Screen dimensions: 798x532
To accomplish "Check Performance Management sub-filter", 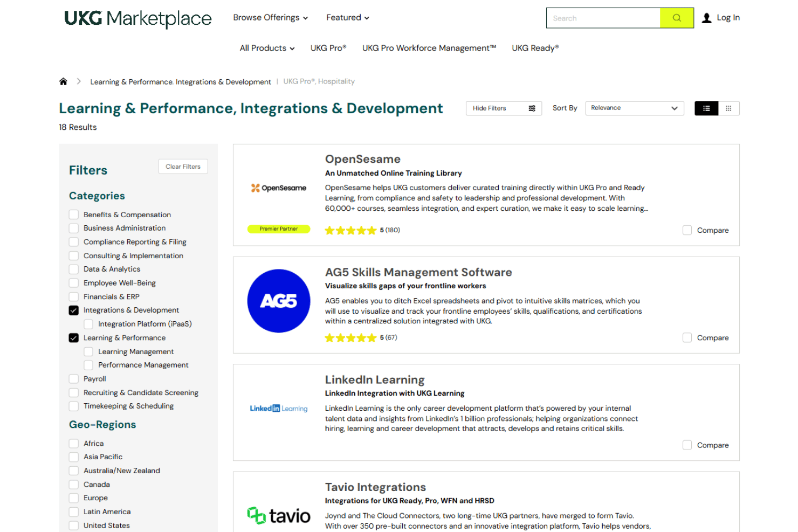I will pos(88,365).
